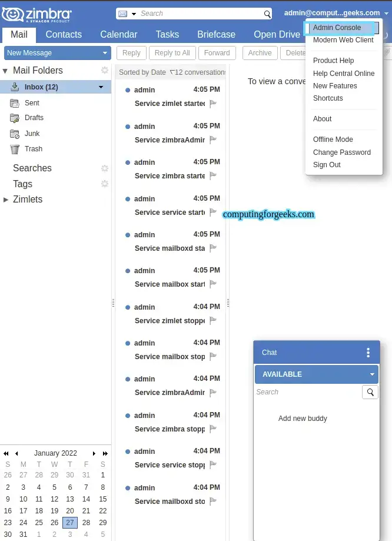Select Admin Console from account menu

(x=337, y=28)
